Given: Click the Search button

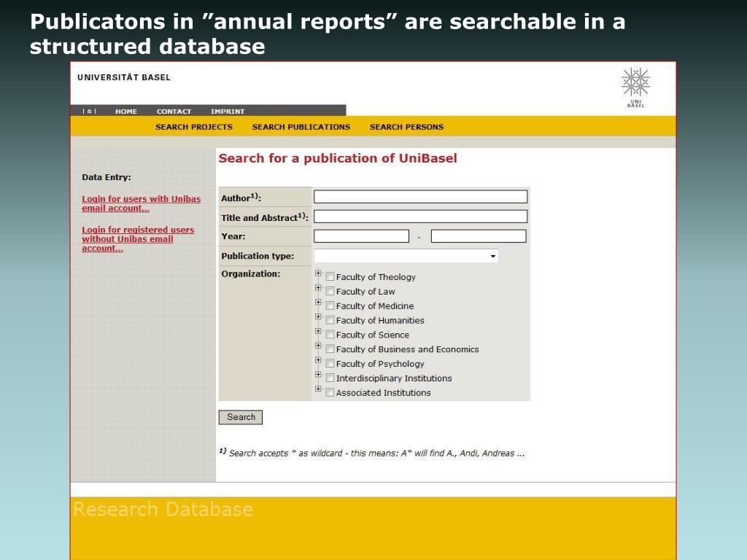Looking at the screenshot, I should click(241, 417).
